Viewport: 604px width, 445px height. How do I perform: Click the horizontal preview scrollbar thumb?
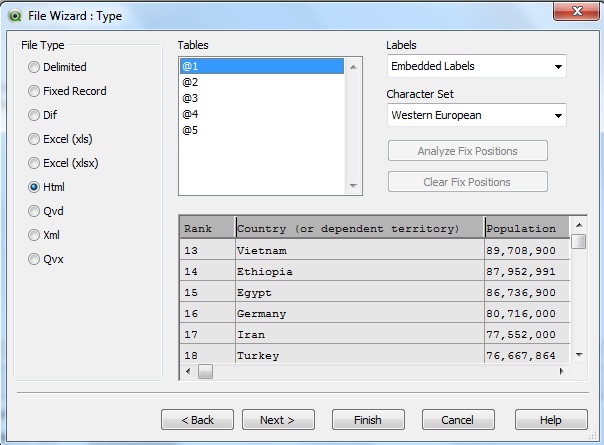point(206,372)
